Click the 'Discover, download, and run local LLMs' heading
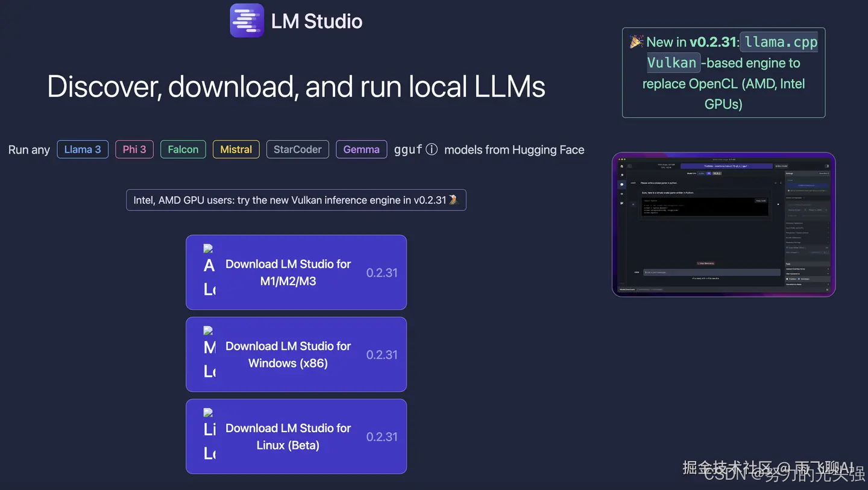868x490 pixels. (296, 86)
